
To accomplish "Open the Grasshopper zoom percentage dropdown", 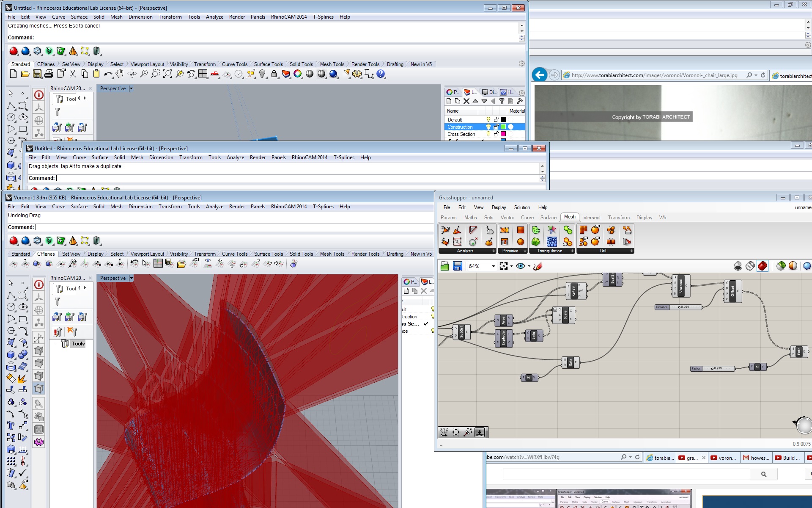I will tap(493, 266).
